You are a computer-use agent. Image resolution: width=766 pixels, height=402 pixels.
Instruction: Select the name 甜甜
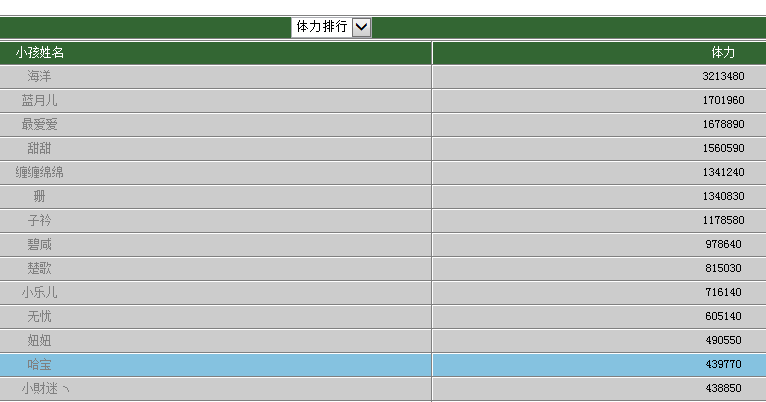tap(40, 148)
